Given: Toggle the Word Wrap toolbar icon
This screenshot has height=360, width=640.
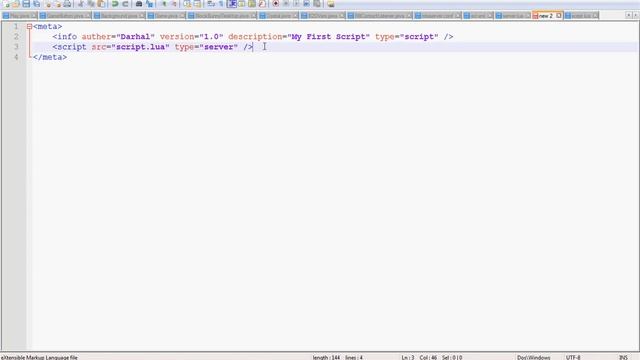Looking at the screenshot, I should (x=211, y=4).
